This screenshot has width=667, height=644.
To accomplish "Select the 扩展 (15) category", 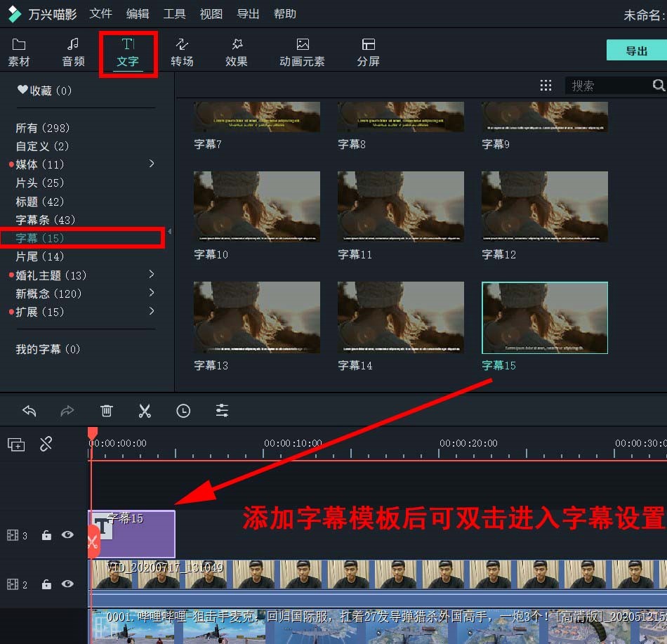I will click(x=39, y=313).
